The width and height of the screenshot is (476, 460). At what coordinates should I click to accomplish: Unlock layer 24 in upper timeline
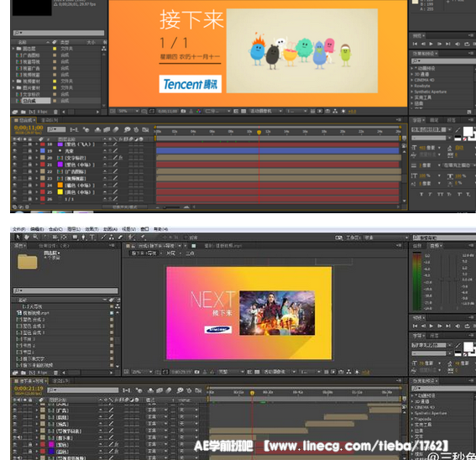point(30,186)
